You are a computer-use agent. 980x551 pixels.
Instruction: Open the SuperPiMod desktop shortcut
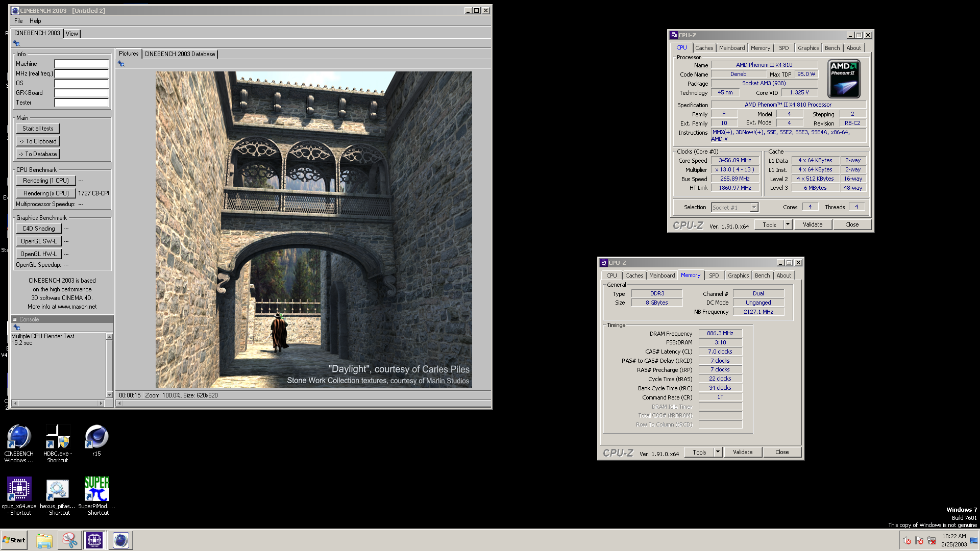(96, 496)
